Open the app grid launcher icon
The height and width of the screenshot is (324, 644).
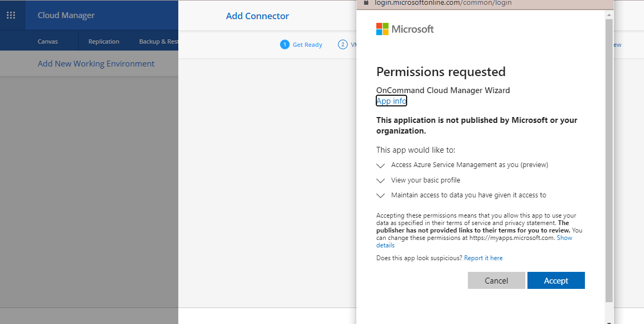click(11, 15)
